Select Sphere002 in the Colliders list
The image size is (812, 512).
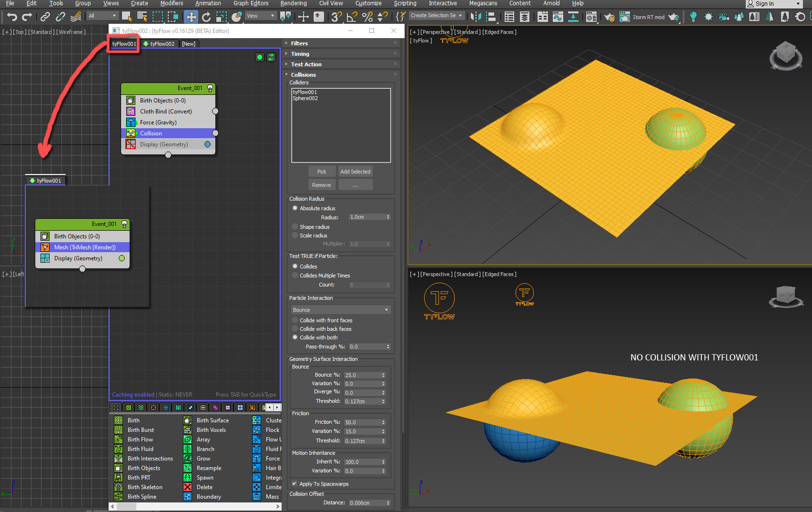click(305, 98)
